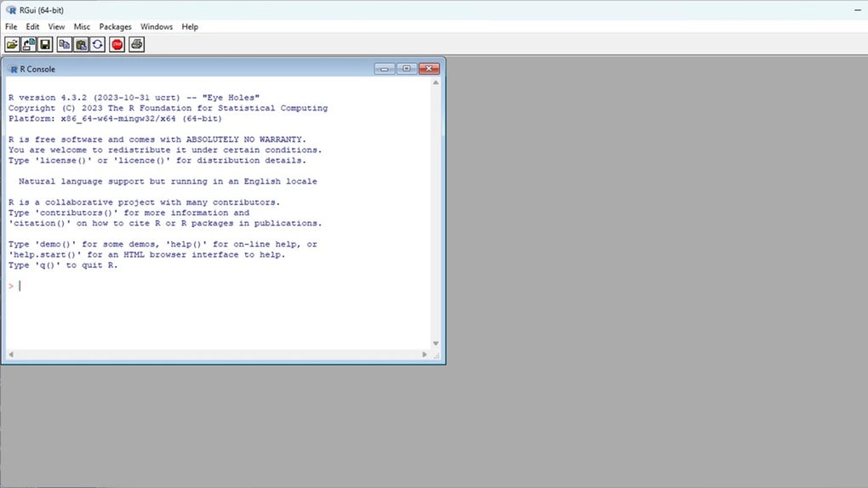
Task: Click the Open script folder icon
Action: pyautogui.click(x=12, y=44)
